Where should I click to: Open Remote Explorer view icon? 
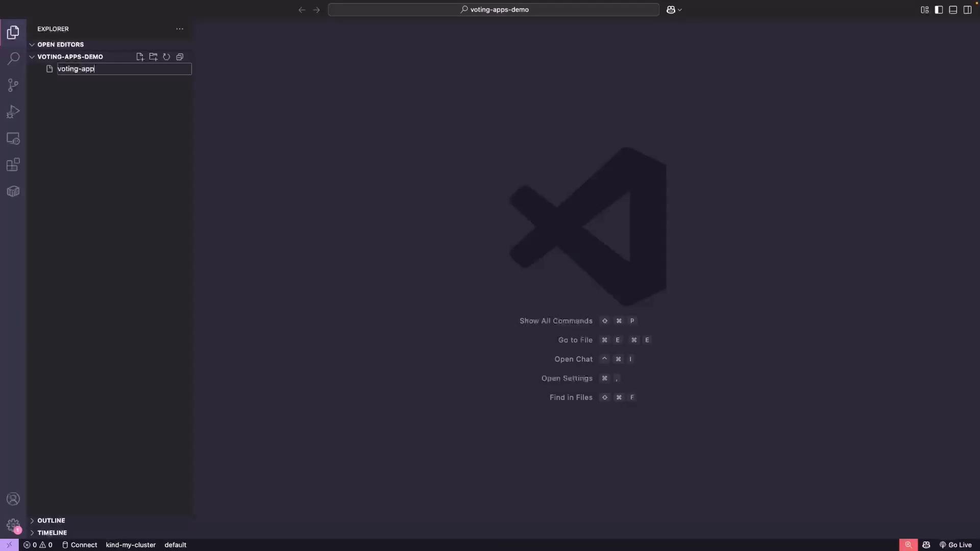point(13,138)
